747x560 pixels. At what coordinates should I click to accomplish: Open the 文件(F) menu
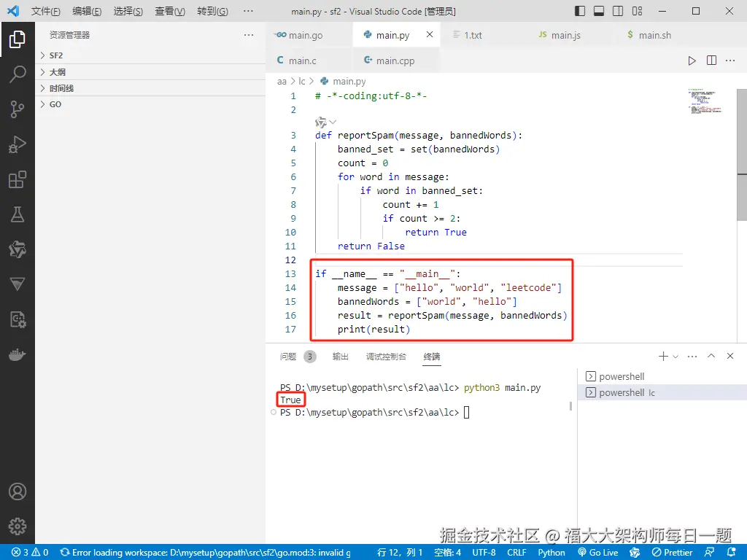click(46, 11)
